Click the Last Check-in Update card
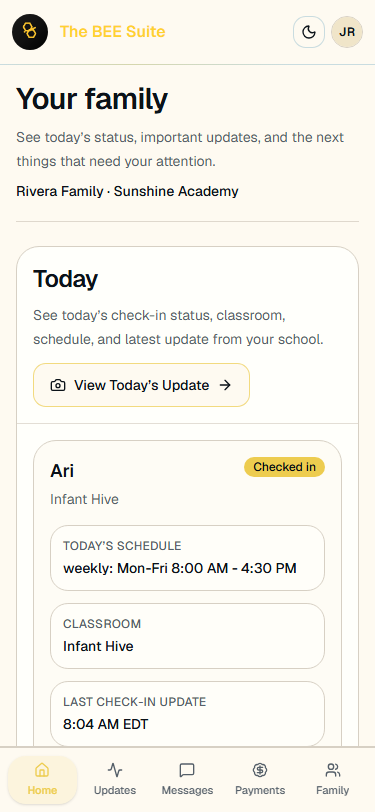The width and height of the screenshot is (375, 812). click(188, 714)
